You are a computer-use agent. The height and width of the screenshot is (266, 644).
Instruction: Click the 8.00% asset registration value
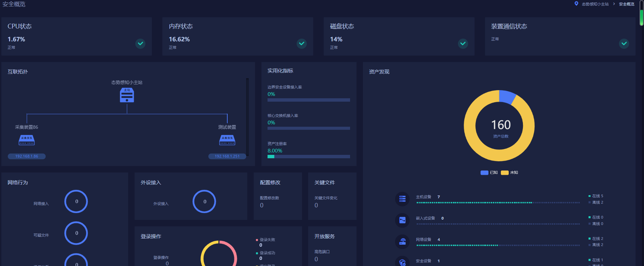(275, 151)
